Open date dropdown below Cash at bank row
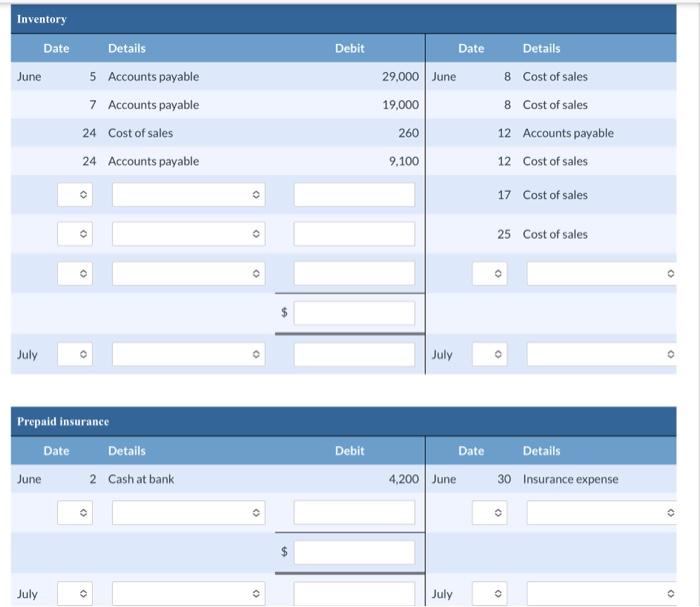 click(75, 512)
